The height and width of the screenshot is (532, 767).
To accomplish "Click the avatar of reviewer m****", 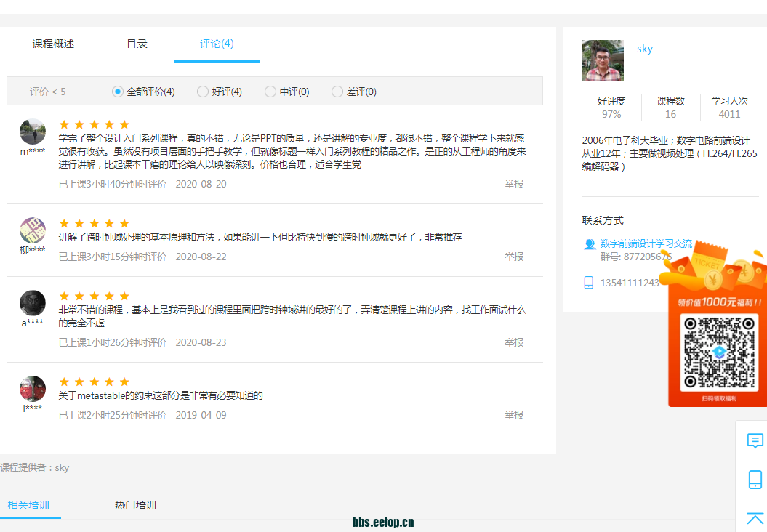I will (x=33, y=132).
